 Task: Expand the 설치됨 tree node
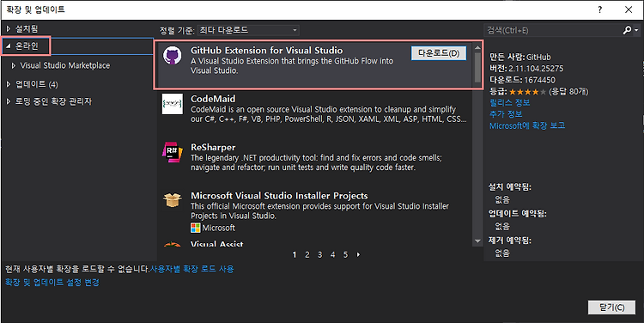9,28
